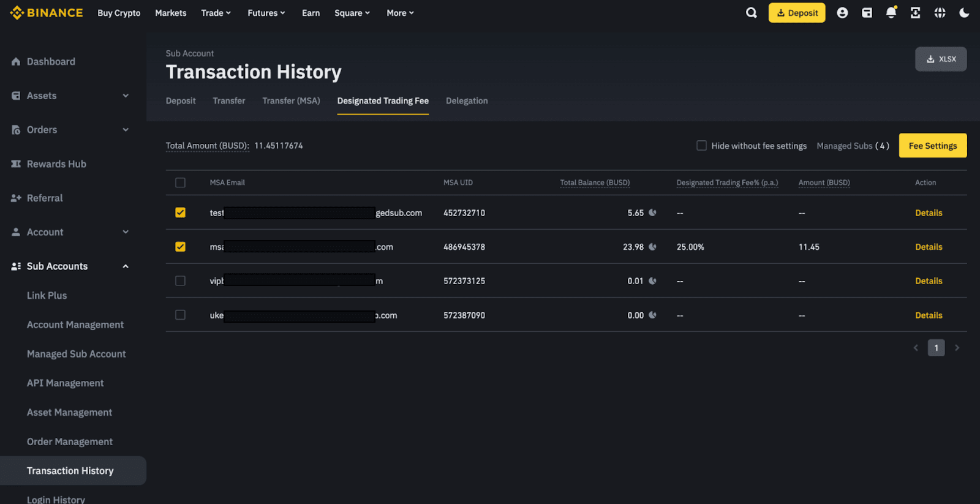Click the yellow Fee Settings button
This screenshot has height=504, width=980.
click(x=932, y=146)
